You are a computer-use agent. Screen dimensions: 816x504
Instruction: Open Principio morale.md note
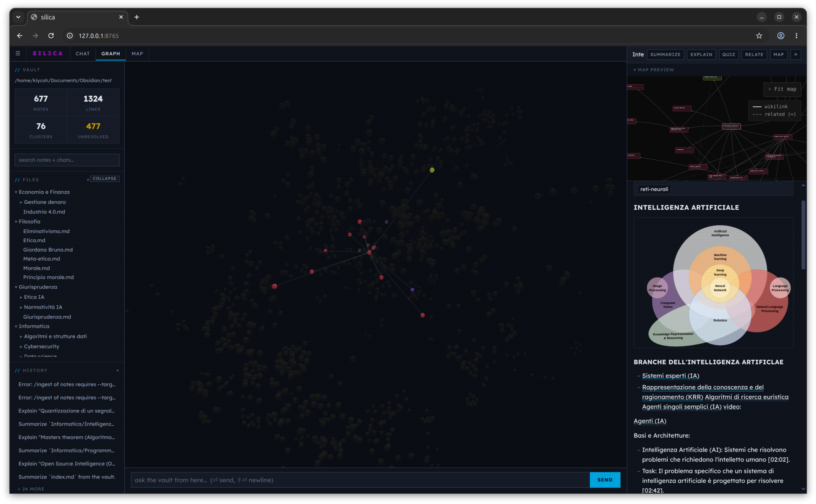(48, 277)
